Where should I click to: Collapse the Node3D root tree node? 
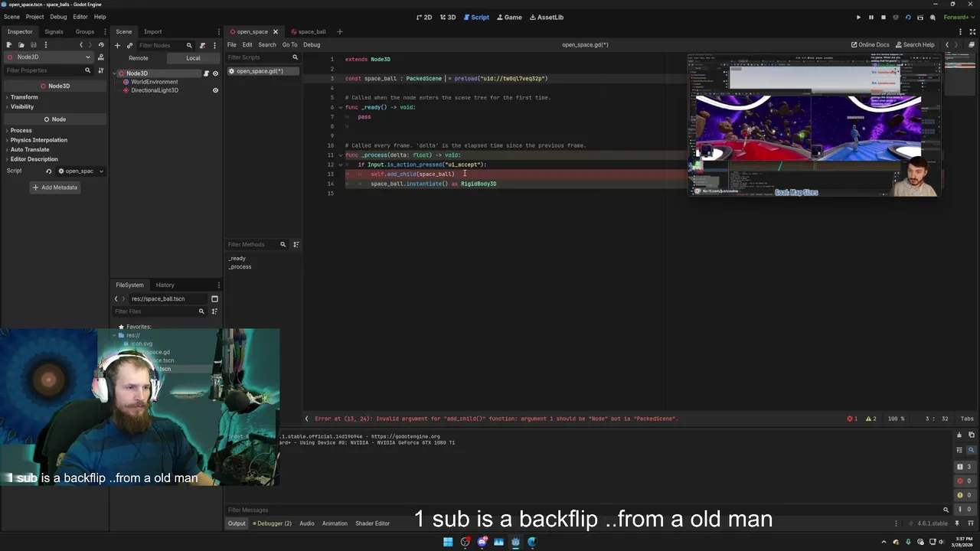click(x=116, y=73)
